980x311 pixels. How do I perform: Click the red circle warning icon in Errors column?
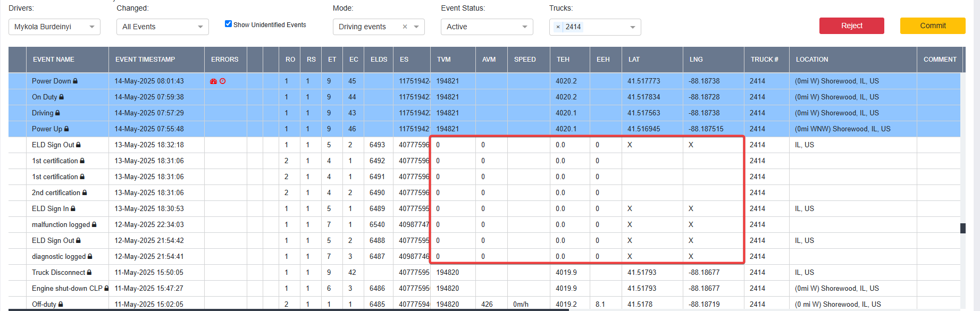coord(223,81)
